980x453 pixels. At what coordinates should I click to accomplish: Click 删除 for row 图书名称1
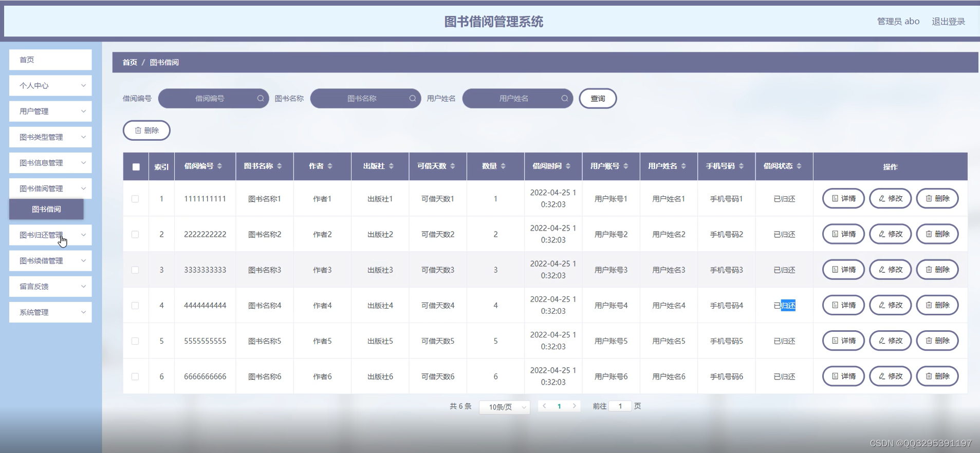tap(937, 198)
